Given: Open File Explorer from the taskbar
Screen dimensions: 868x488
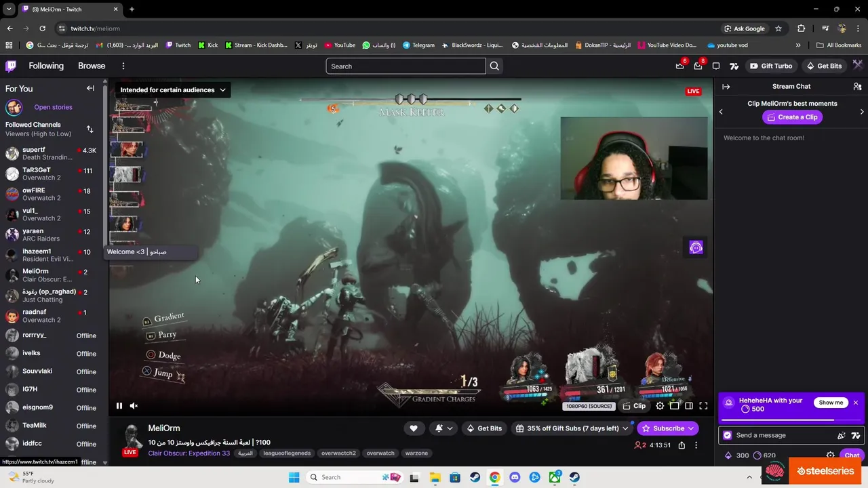Looking at the screenshot, I should point(435,477).
